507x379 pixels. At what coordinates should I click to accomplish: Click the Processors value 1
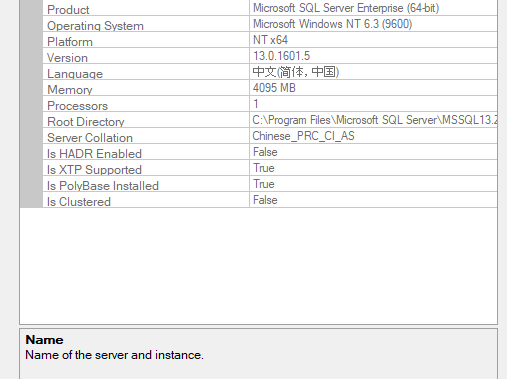256,104
